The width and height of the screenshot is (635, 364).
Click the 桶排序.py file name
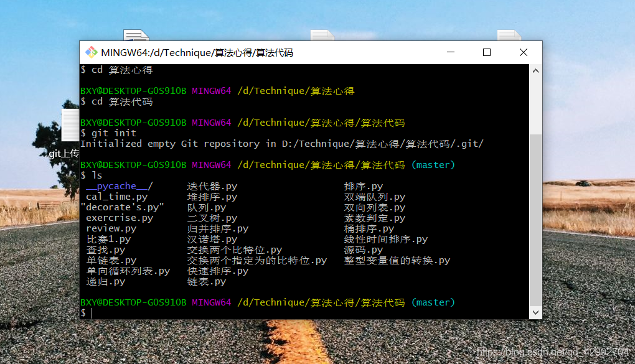[369, 228]
